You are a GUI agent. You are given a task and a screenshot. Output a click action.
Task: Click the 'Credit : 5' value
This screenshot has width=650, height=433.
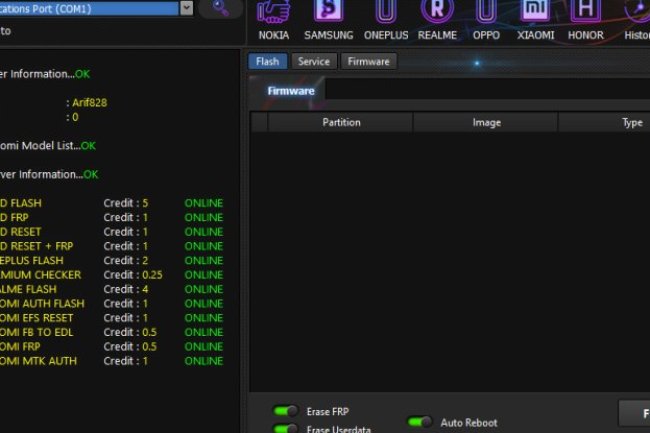(126, 203)
